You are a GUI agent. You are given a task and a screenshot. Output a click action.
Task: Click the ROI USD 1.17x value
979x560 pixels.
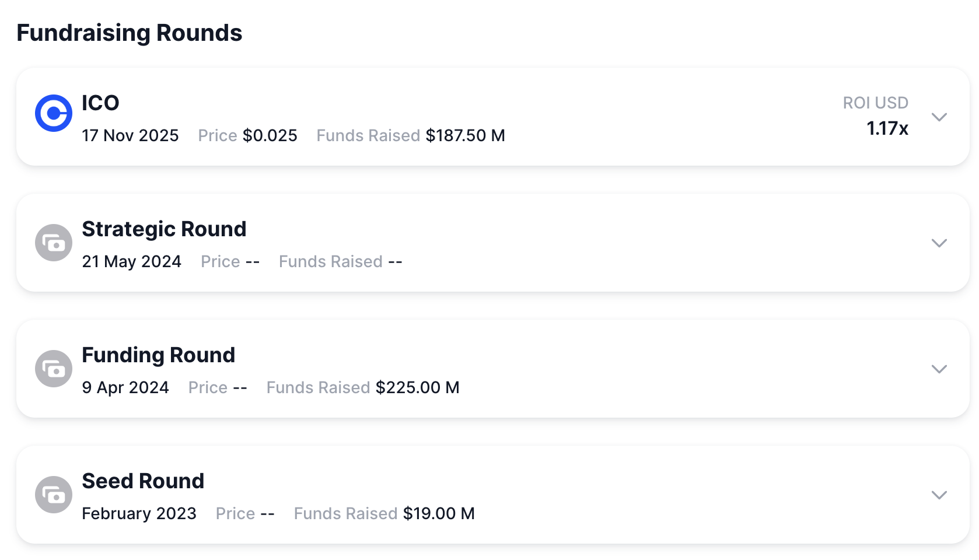point(887,128)
